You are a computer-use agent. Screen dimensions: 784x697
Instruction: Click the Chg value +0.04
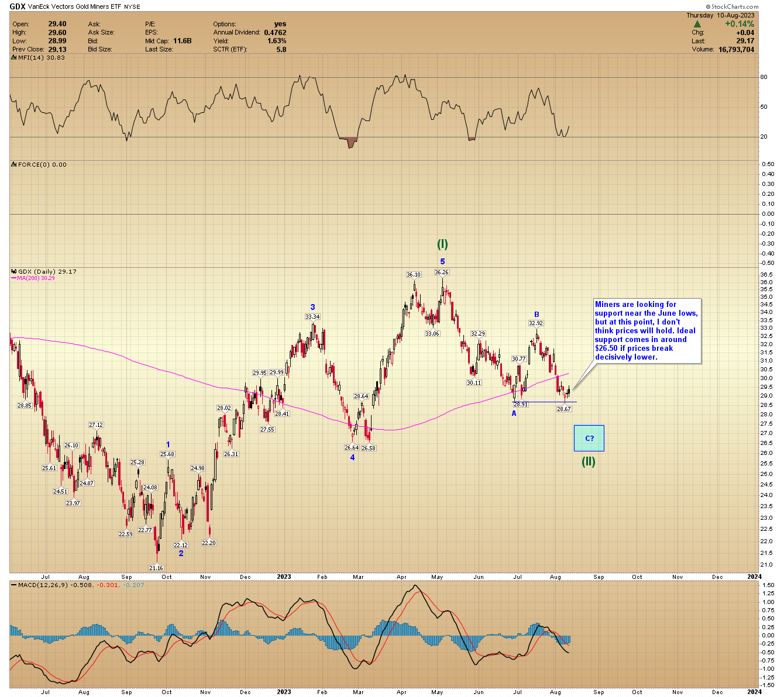coord(745,33)
